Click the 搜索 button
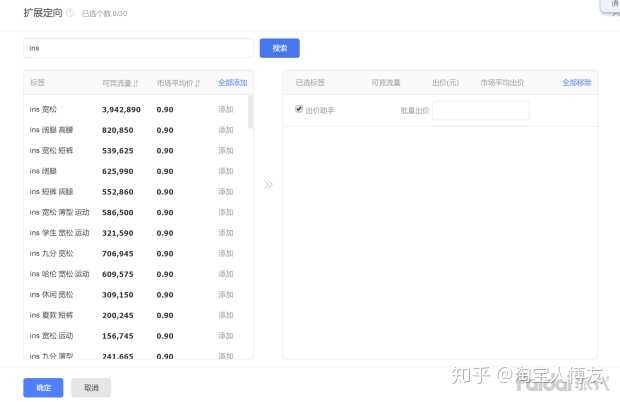 click(279, 48)
